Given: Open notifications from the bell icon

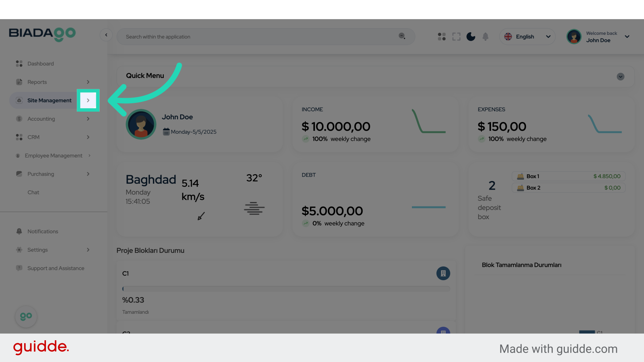Looking at the screenshot, I should pos(485,37).
